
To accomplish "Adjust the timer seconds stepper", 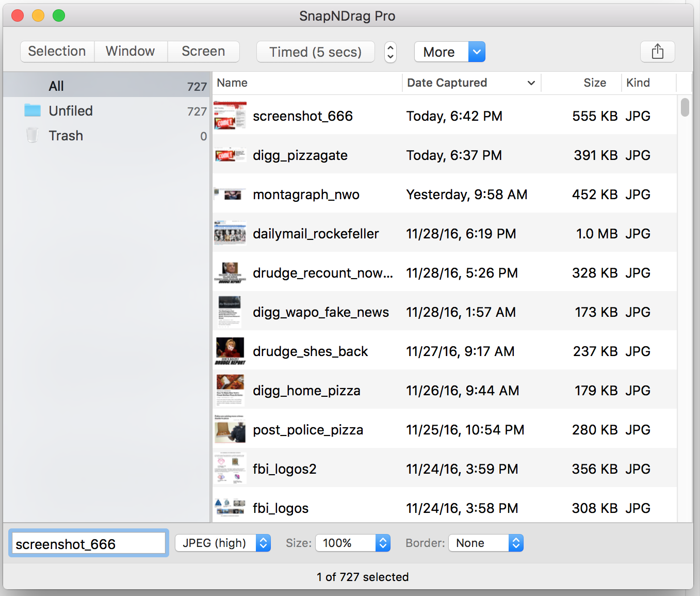I will (390, 52).
